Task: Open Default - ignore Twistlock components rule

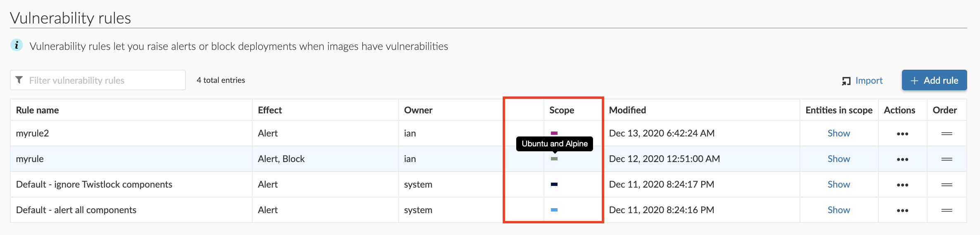Action: [94, 184]
